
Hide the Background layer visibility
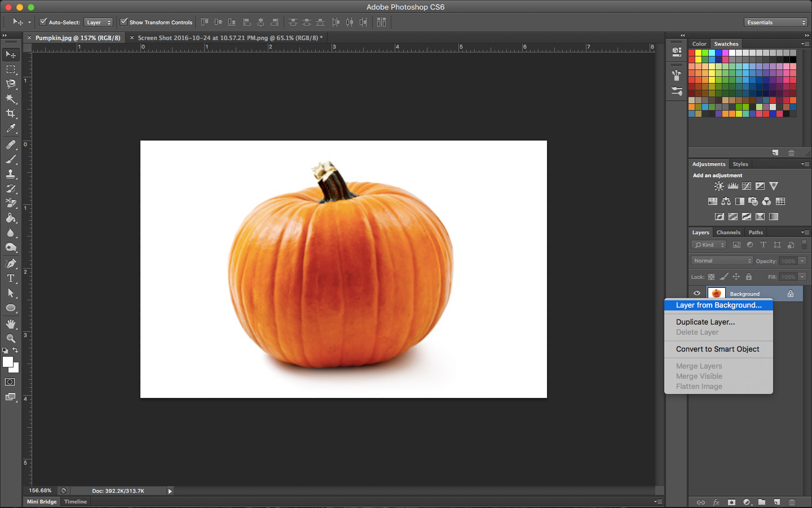697,293
